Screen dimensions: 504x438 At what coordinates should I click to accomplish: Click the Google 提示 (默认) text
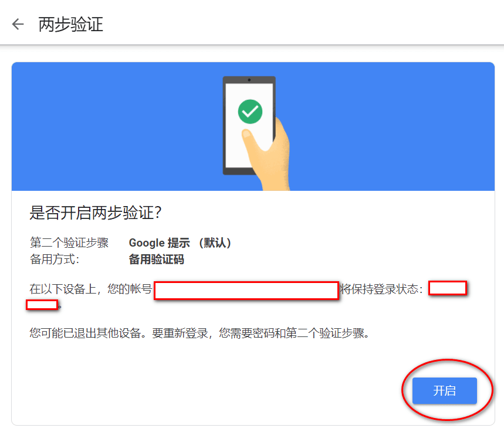point(180,243)
